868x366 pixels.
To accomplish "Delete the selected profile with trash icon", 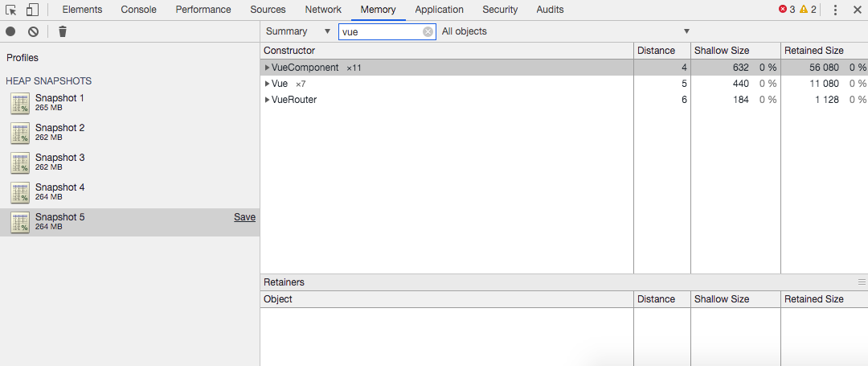I will [63, 31].
